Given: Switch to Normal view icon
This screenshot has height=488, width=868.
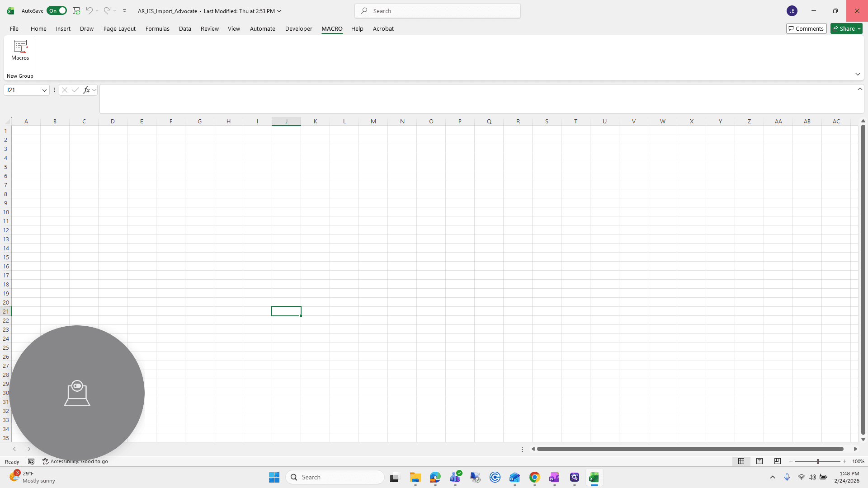Looking at the screenshot, I should [x=741, y=461].
